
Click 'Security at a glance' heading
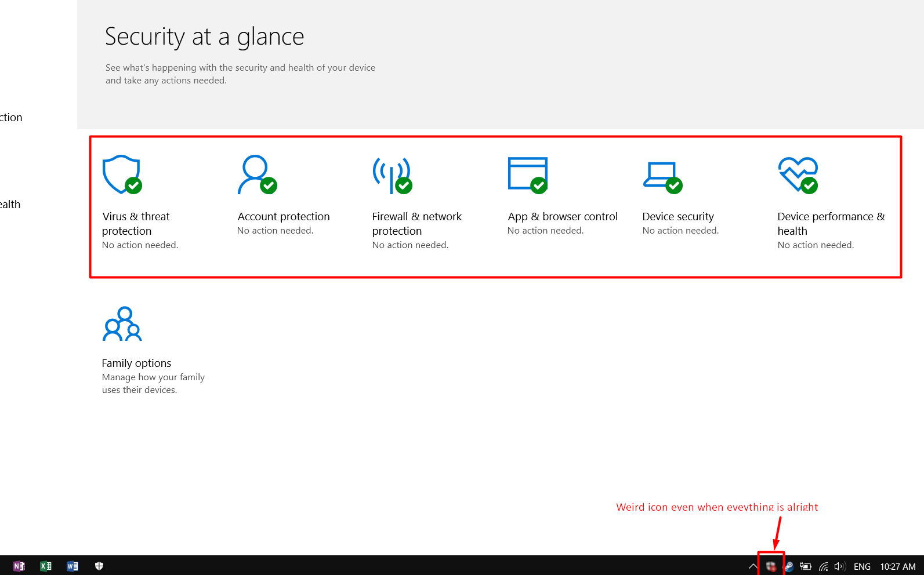point(204,37)
